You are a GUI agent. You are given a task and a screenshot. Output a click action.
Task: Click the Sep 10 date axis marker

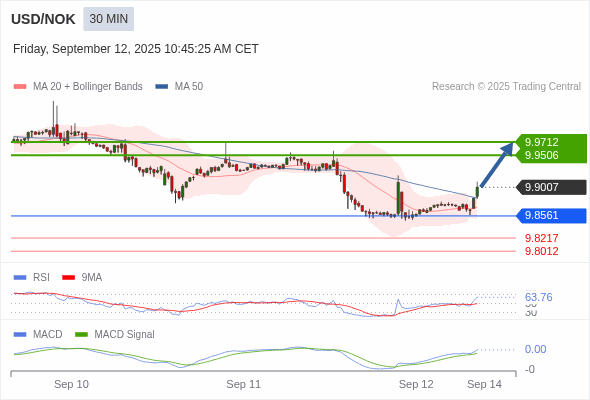pyautogui.click(x=71, y=384)
